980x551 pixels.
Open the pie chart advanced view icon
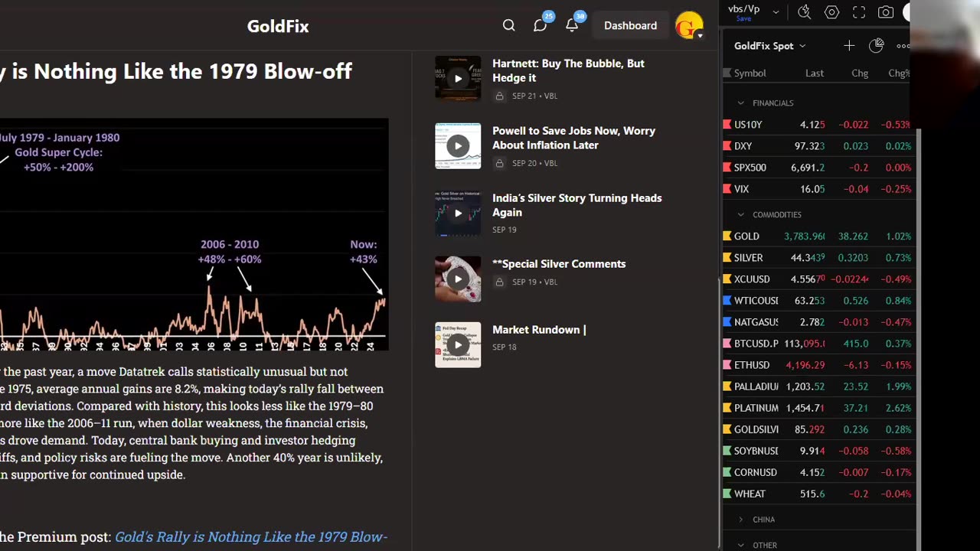pyautogui.click(x=877, y=46)
